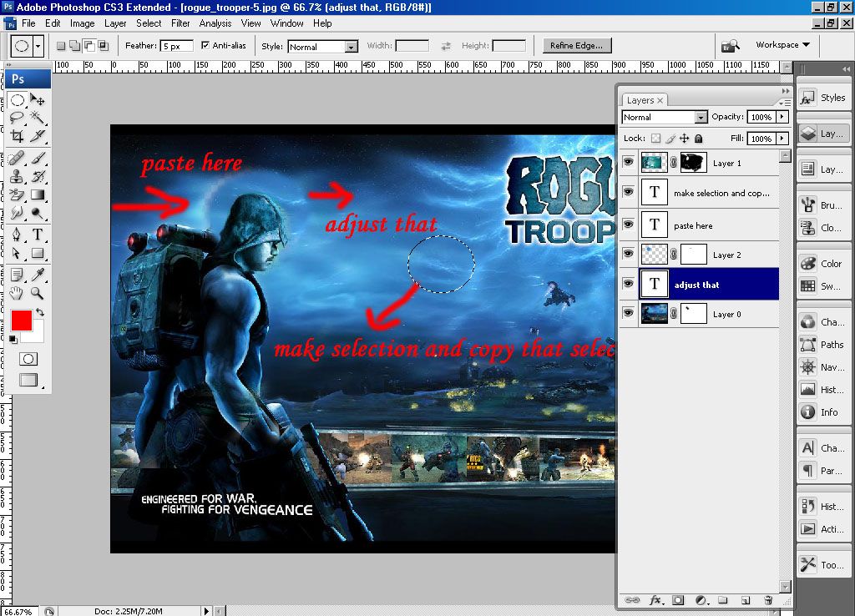This screenshot has height=616, width=855.
Task: Select the Notes tool
Action: point(17,275)
